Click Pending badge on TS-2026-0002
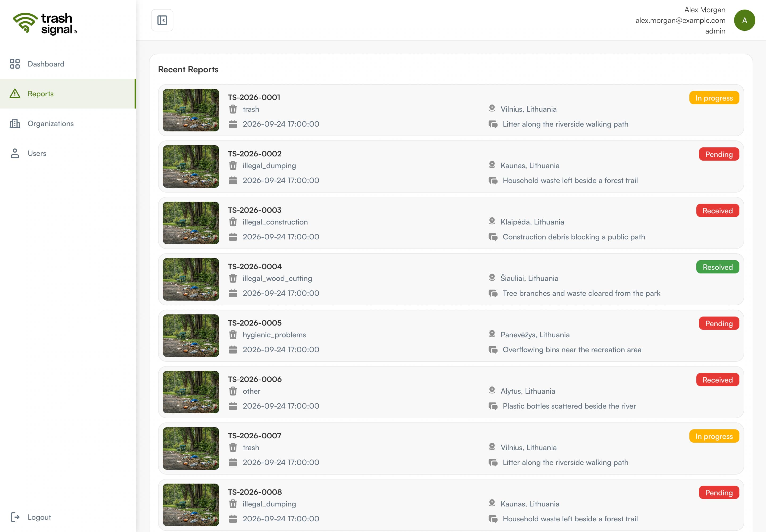766x532 pixels. point(719,154)
